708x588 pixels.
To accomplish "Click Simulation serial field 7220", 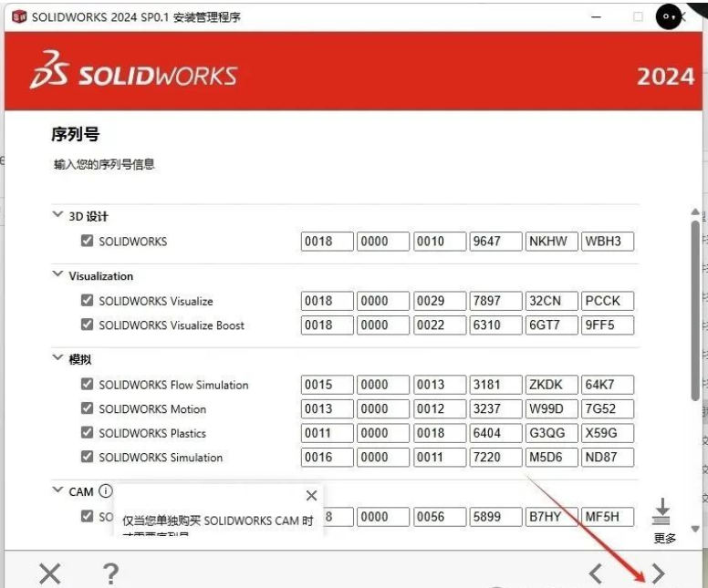I will click(x=495, y=457).
